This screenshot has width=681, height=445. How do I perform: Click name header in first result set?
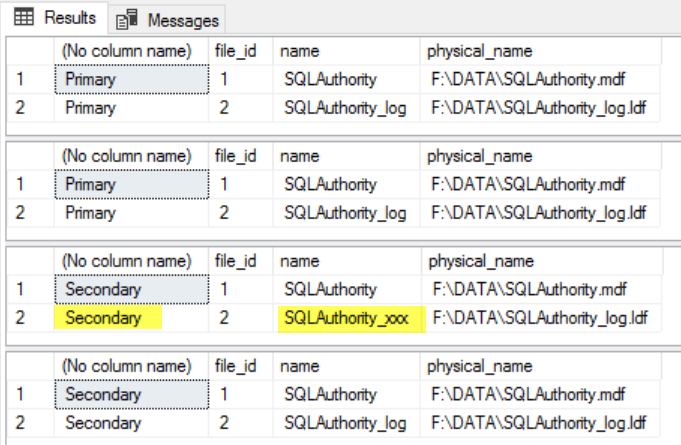(347, 51)
